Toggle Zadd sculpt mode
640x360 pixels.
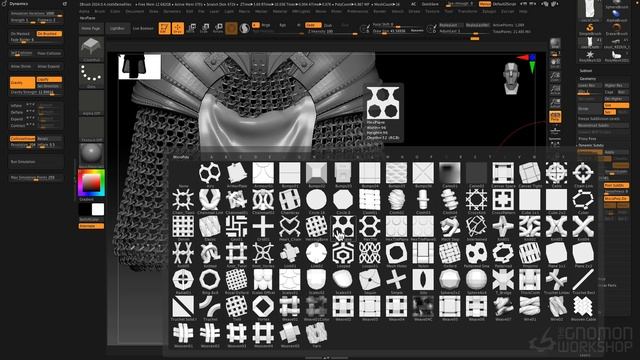313,25
